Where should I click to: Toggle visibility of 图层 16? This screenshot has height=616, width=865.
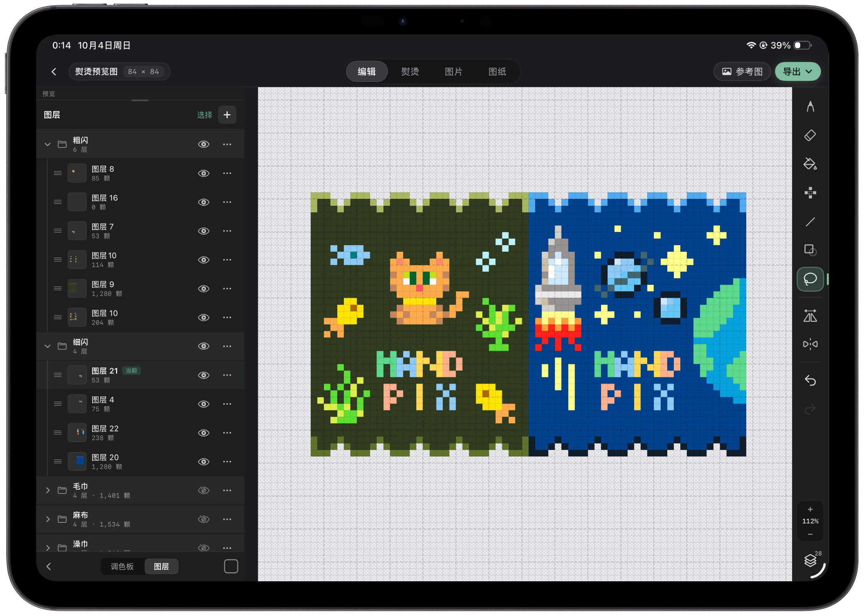point(204,202)
